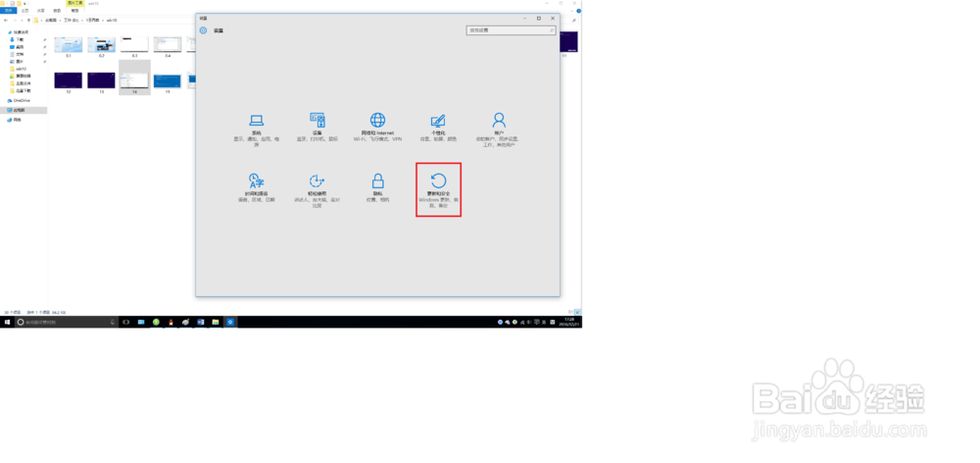Go up one folder in Explorer
980x463 pixels.
[x=28, y=20]
